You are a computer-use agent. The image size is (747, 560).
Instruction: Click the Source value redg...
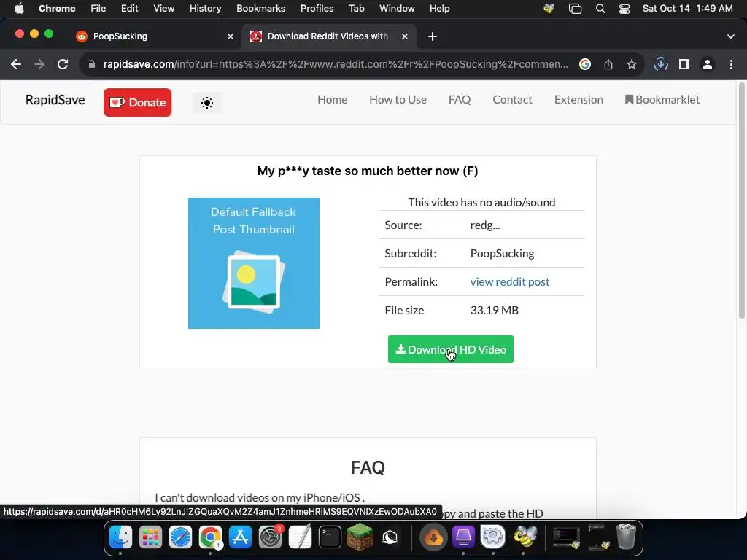click(x=485, y=225)
